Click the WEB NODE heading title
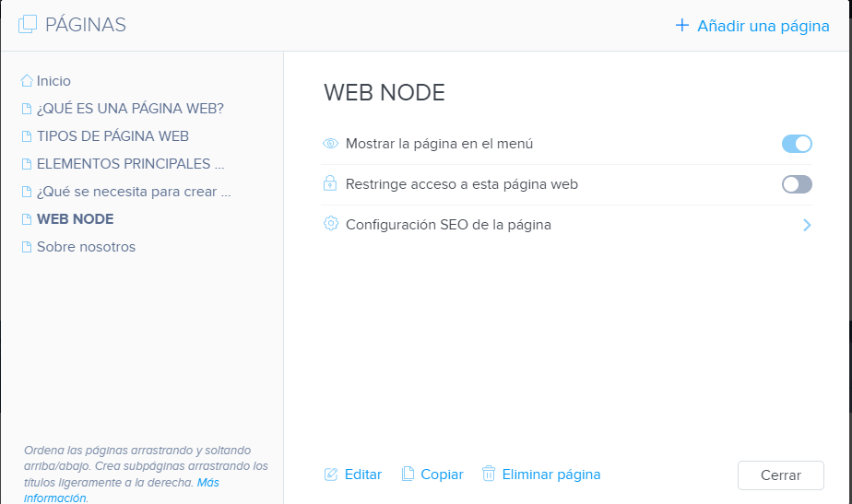This screenshot has width=852, height=504. coord(385,93)
